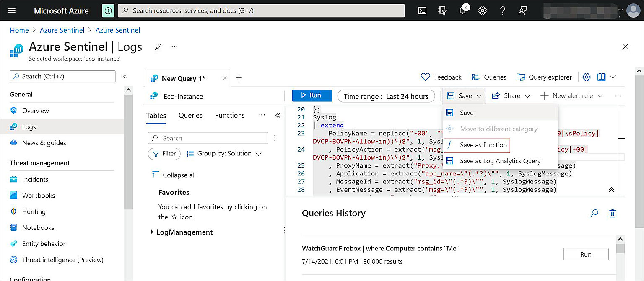644x281 pixels.
Task: Choose Save as function from menu
Action: coord(483,145)
